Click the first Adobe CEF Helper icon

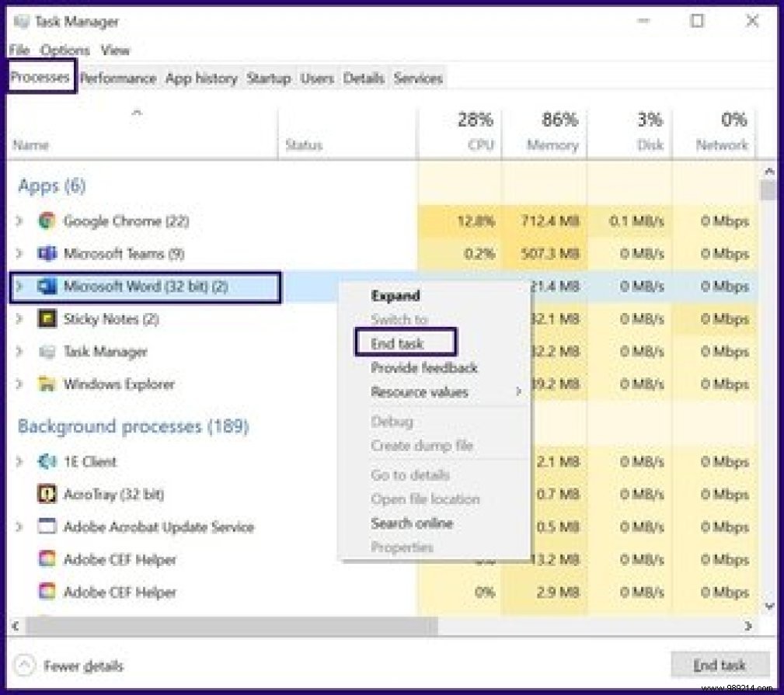pyautogui.click(x=47, y=559)
